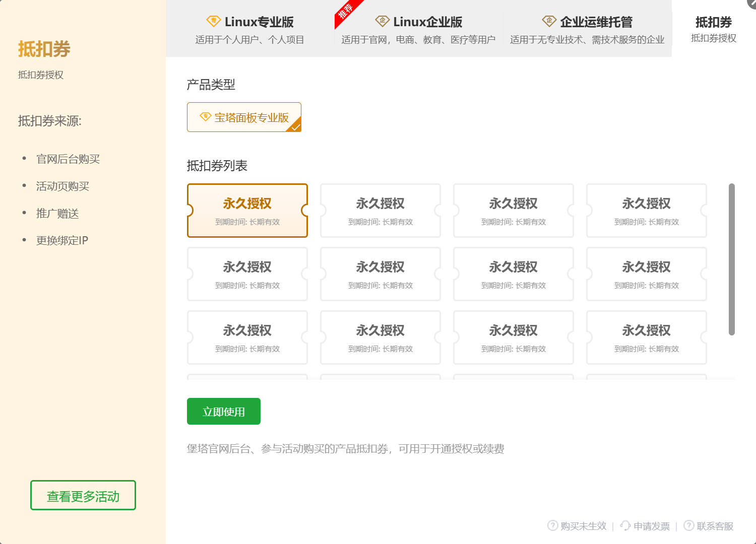Switch to the 抵扣券 tab

(712, 28)
